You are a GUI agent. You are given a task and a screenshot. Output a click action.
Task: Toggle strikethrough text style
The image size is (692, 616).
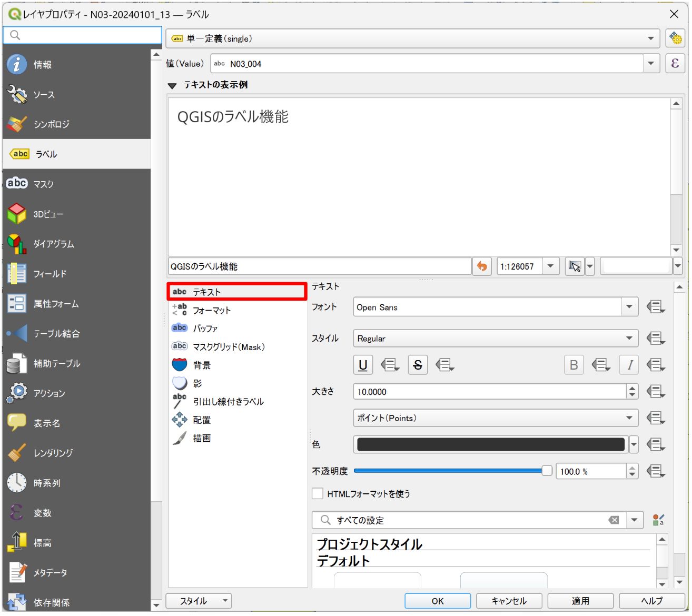(418, 365)
